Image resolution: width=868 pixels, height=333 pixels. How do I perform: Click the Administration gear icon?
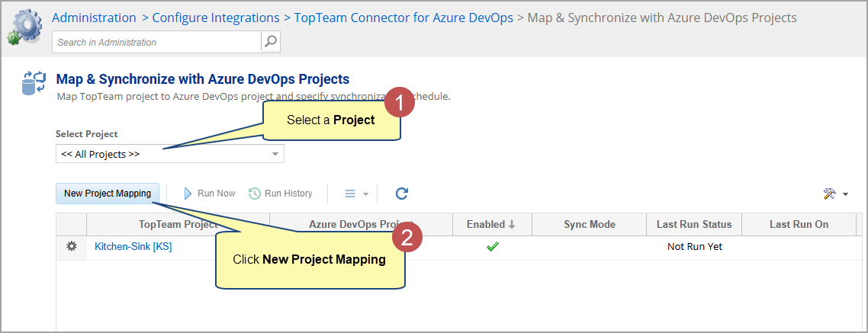click(24, 27)
